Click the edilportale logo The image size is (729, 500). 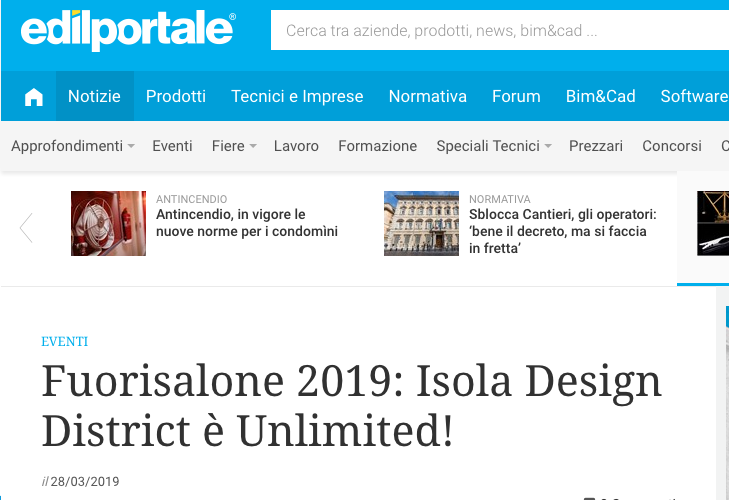point(128,30)
